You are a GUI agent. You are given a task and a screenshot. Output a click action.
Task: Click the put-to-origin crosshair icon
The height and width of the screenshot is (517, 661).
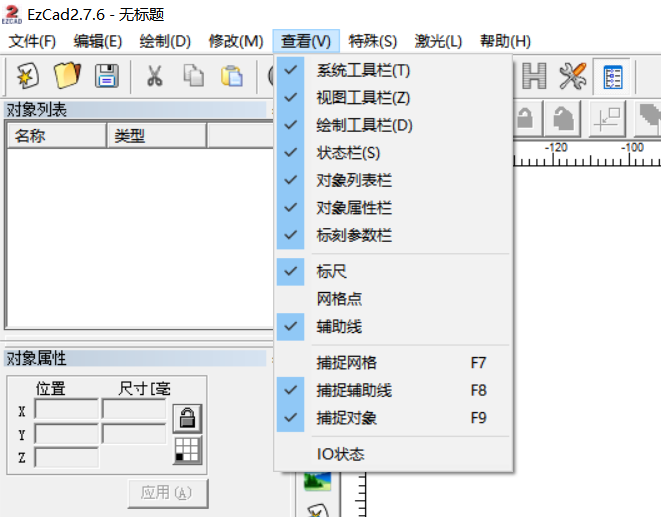pyautogui.click(x=607, y=118)
